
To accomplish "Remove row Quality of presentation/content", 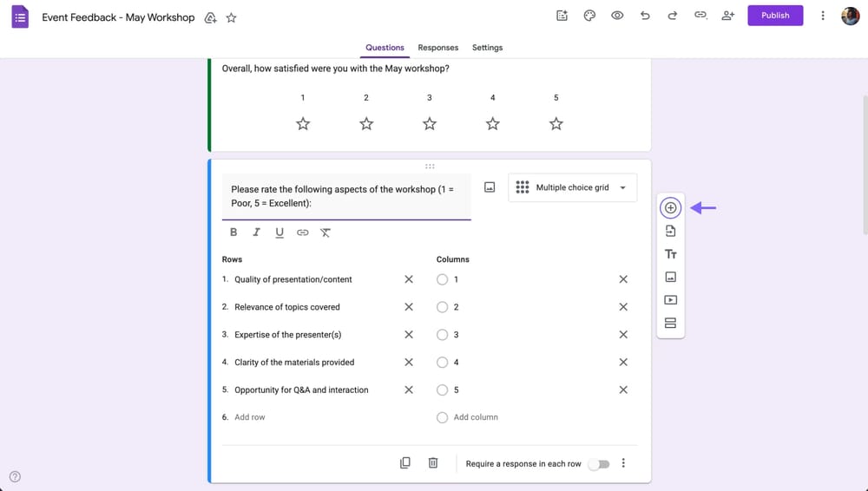I will point(409,279).
